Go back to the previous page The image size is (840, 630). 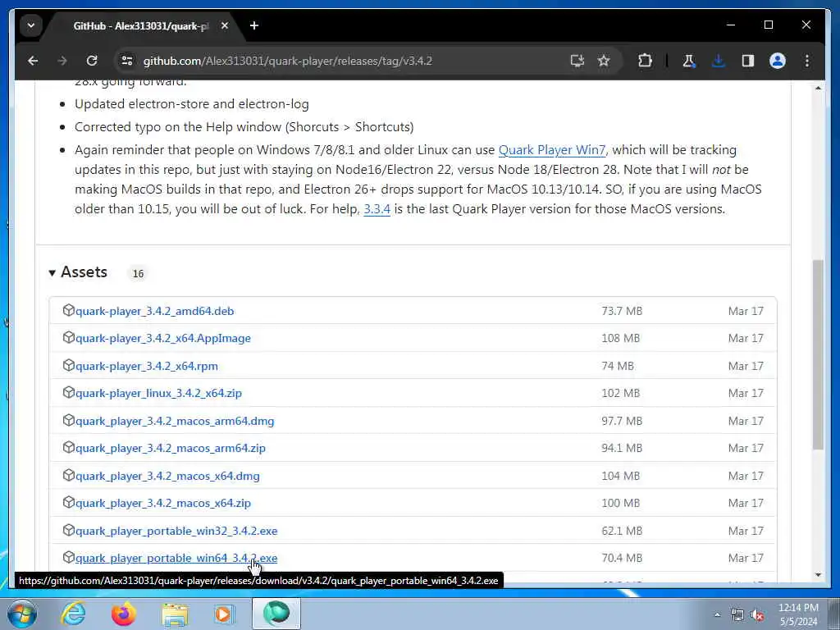(33, 61)
